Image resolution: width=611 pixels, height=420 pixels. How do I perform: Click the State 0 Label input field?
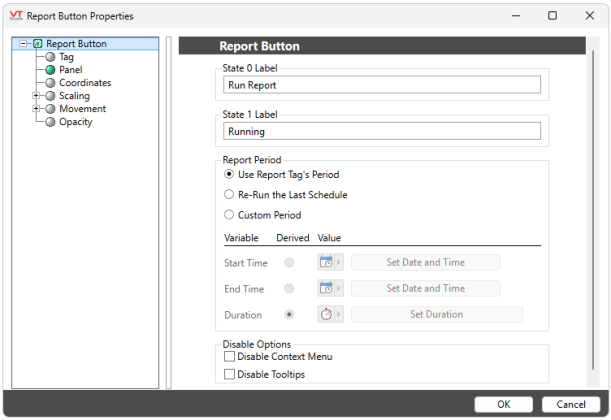(382, 85)
